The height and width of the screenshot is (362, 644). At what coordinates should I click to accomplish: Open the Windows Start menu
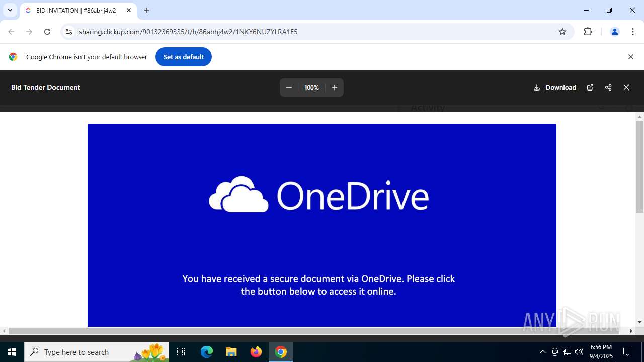(x=12, y=352)
